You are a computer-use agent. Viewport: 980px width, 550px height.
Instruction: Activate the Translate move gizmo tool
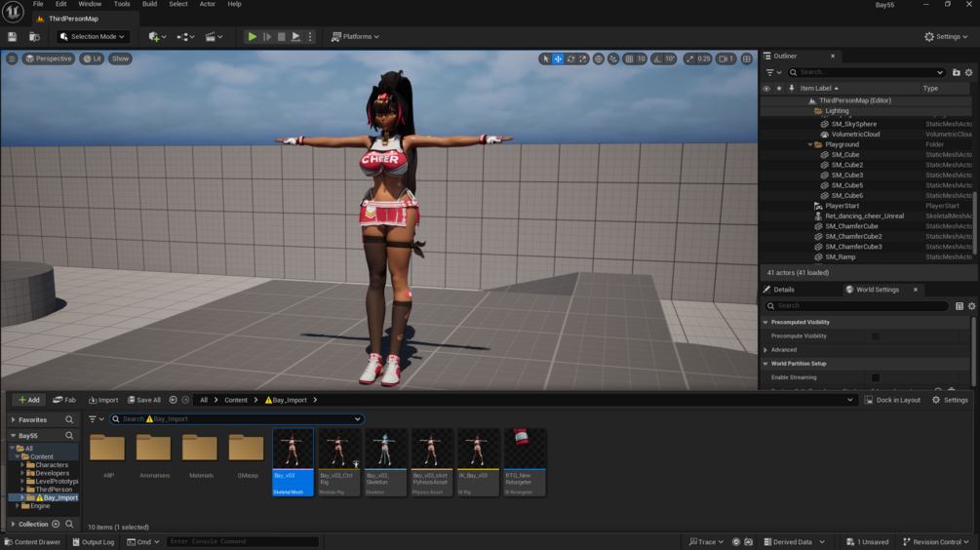pyautogui.click(x=558, y=59)
